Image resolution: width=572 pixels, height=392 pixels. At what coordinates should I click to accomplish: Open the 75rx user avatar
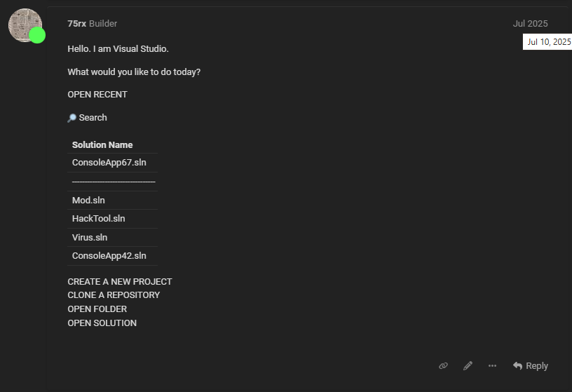click(25, 25)
